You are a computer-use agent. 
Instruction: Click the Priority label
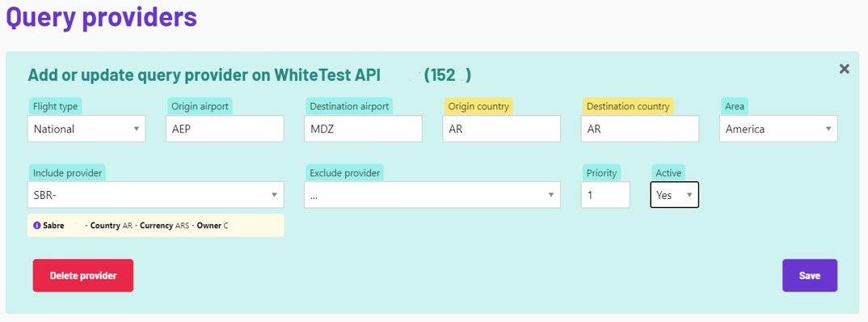tap(601, 173)
